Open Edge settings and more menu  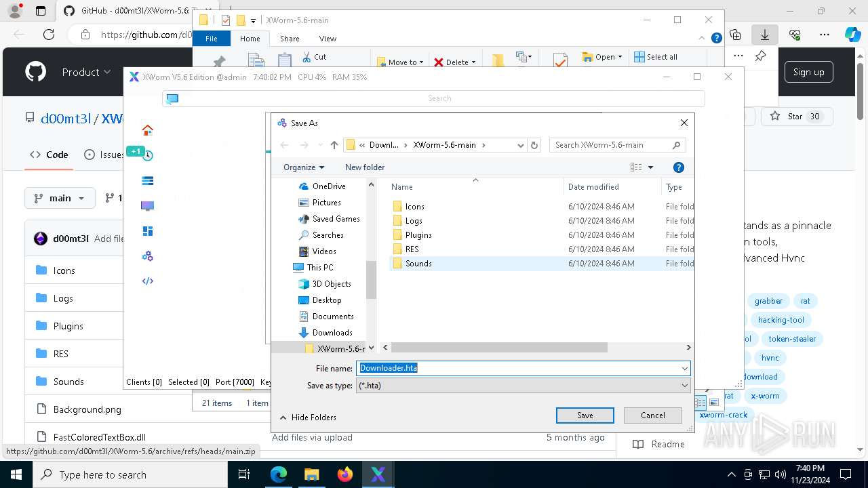click(x=825, y=35)
